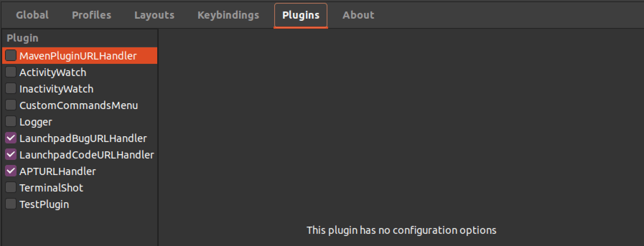Enable the InactivityWatch plugin
Viewport: 644px width, 246px height.
point(10,88)
